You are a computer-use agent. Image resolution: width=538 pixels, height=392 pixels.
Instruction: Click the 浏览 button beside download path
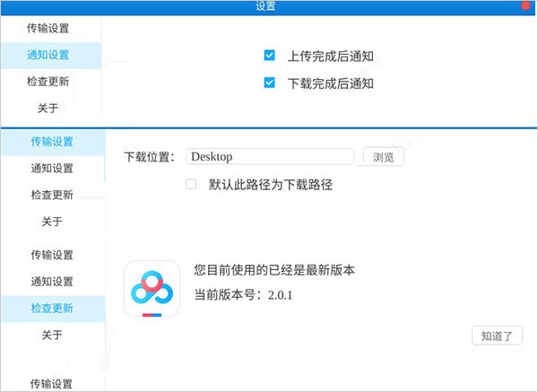tap(383, 157)
